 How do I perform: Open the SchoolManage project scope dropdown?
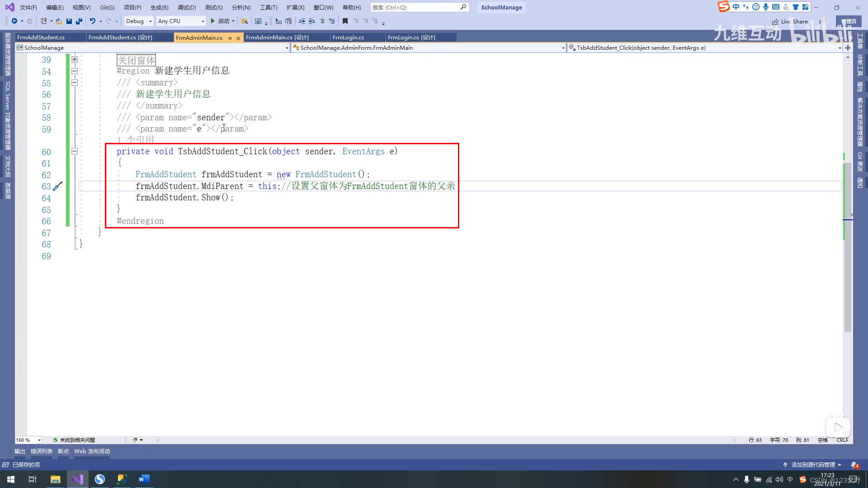pos(152,47)
